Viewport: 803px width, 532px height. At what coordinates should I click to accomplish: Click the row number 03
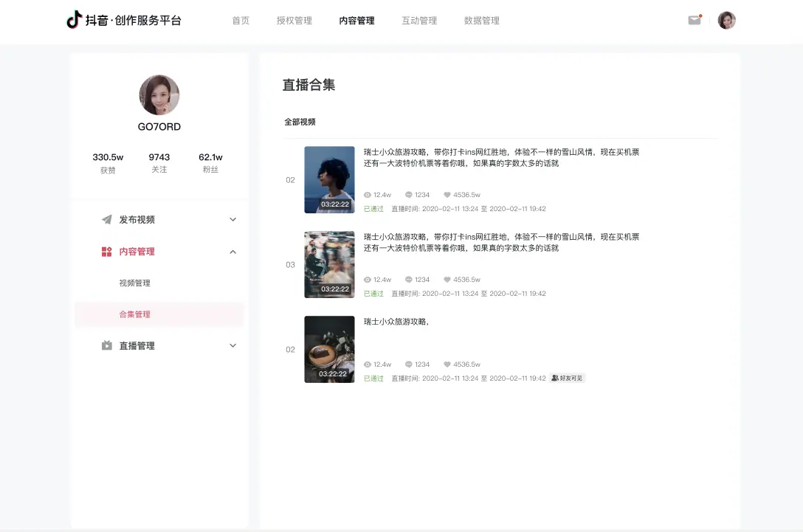pos(290,265)
